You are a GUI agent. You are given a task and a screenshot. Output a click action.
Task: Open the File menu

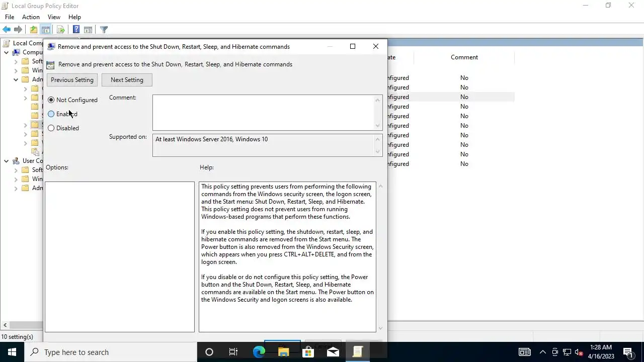point(10,17)
